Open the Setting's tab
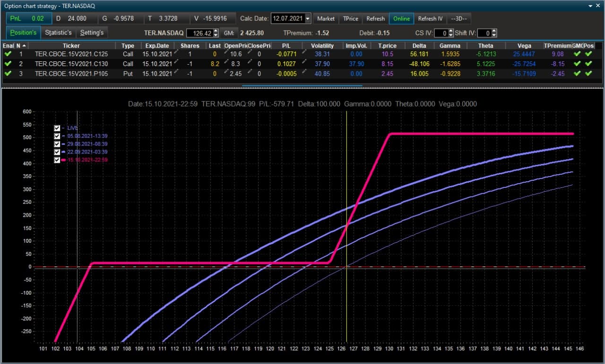The width and height of the screenshot is (605, 364). [x=92, y=33]
